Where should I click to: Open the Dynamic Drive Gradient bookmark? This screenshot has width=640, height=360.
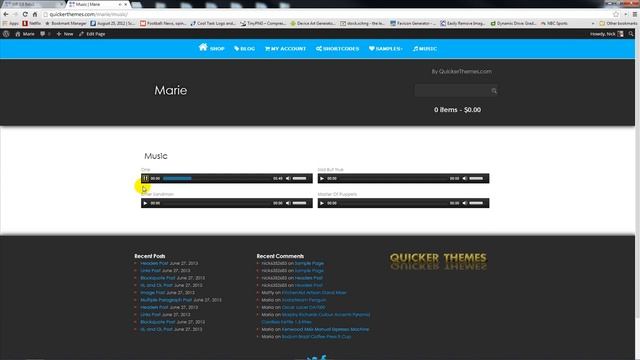coord(513,23)
